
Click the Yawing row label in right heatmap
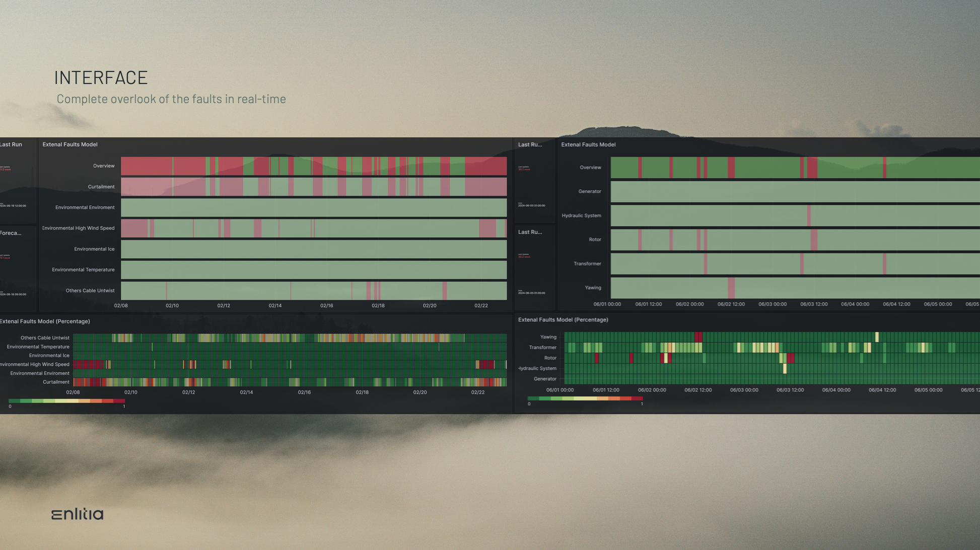pyautogui.click(x=548, y=337)
